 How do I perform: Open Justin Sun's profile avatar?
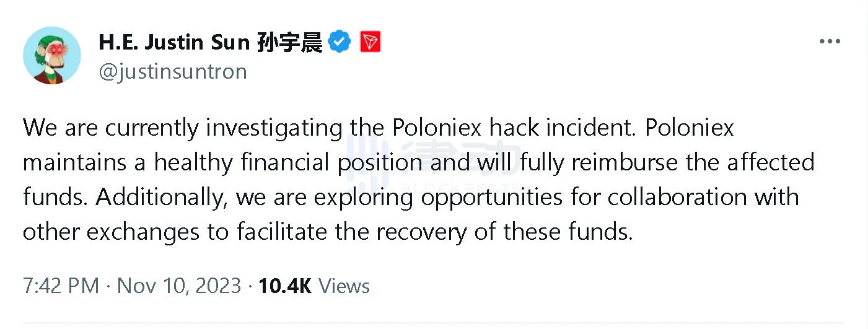[52, 55]
